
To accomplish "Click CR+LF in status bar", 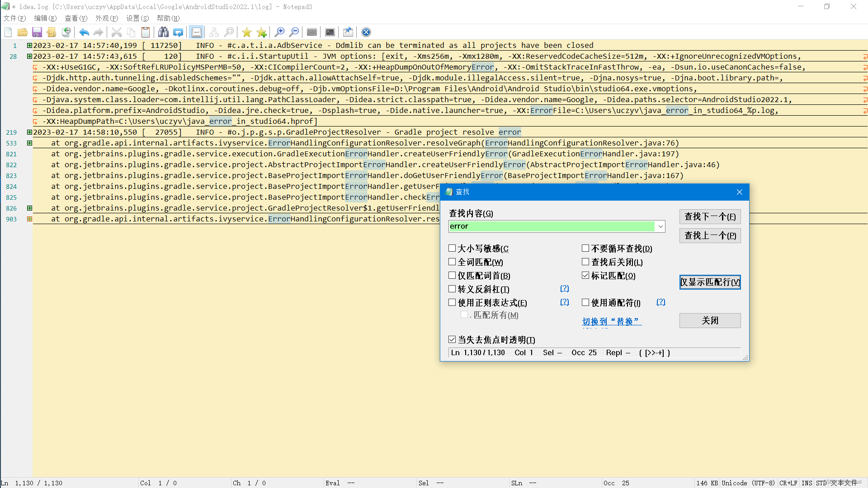I will pyautogui.click(x=788, y=483).
